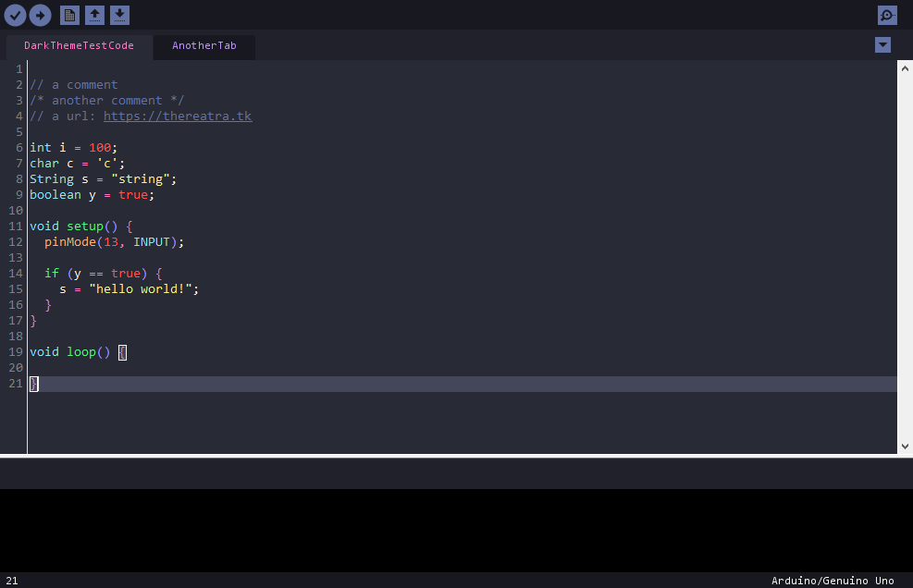The image size is (913, 588).
Task: Click the highlighted closing brace on line 21
Action: [x=34, y=384]
